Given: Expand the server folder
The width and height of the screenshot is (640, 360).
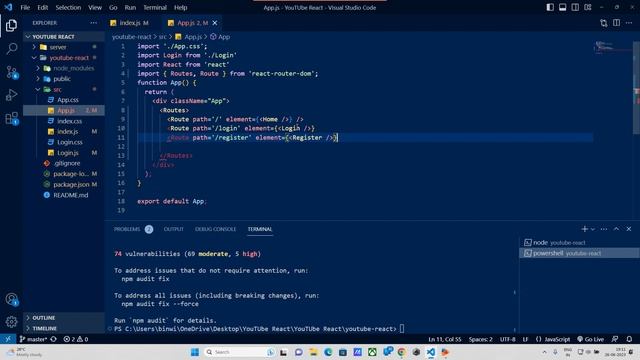Looking at the screenshot, I should point(63,47).
